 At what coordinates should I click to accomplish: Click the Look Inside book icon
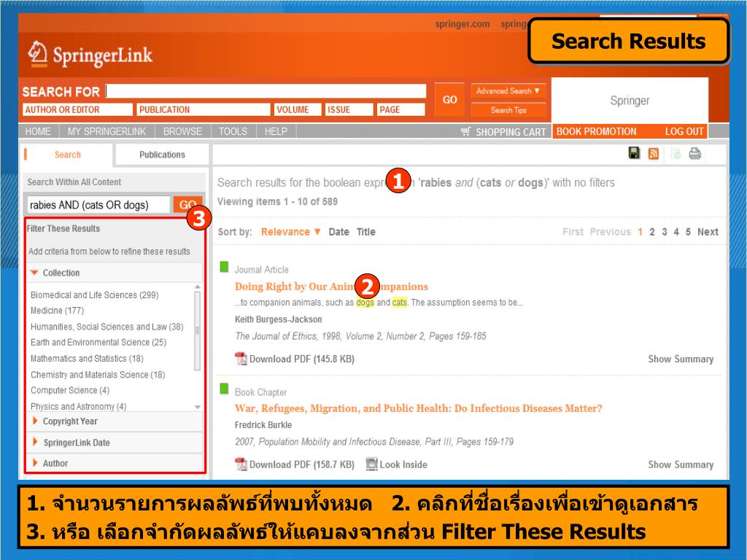(371, 464)
